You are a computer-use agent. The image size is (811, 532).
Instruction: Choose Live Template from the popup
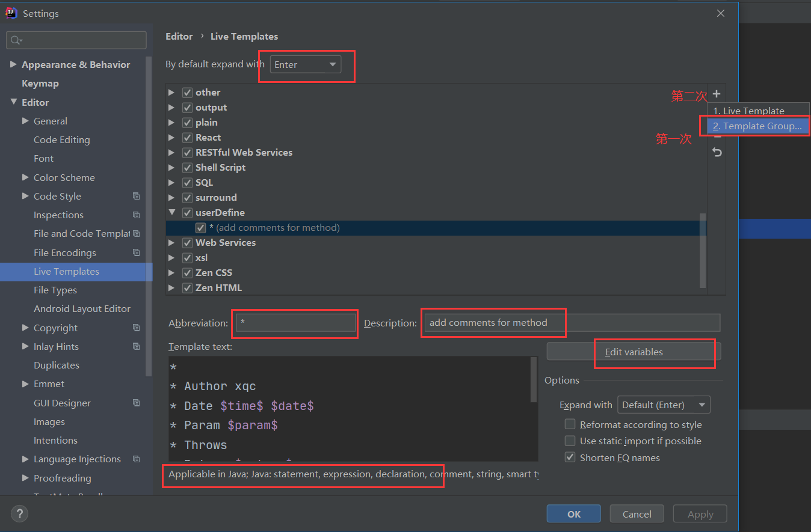coord(748,111)
